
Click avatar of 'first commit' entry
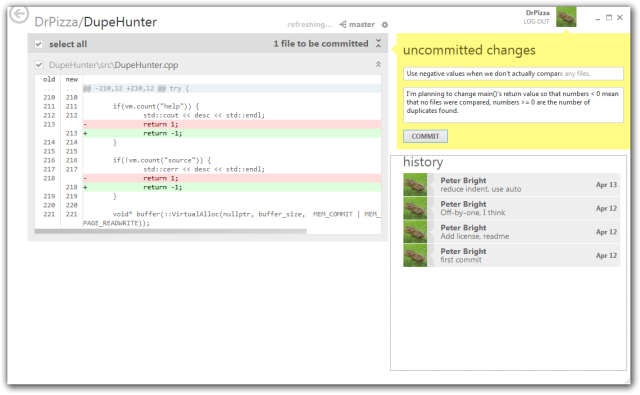(x=415, y=255)
